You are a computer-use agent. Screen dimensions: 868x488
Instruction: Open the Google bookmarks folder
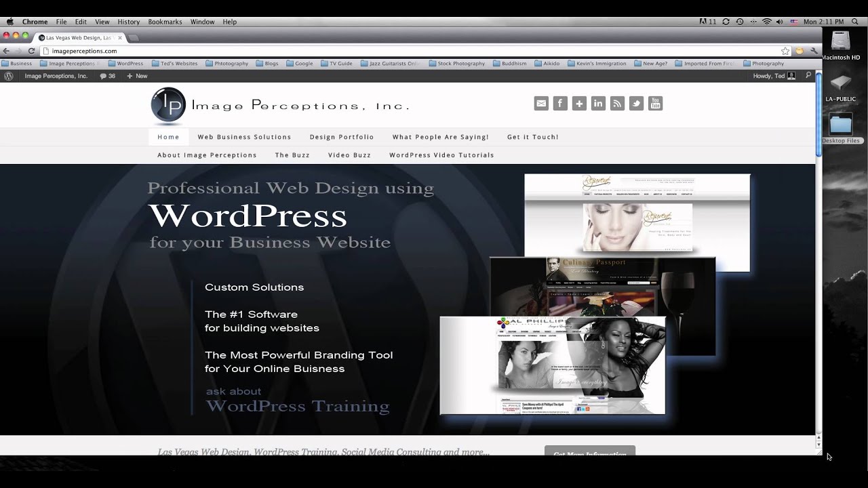(300, 64)
